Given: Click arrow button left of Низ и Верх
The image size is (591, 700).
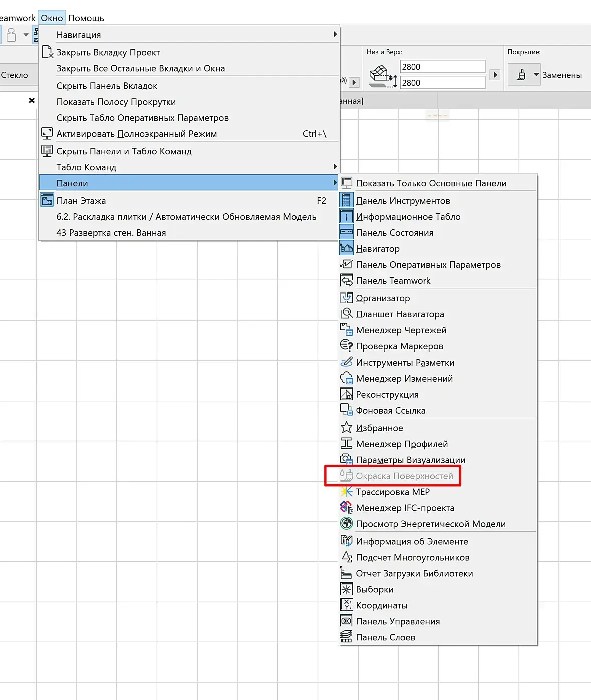Looking at the screenshot, I should coord(354,82).
